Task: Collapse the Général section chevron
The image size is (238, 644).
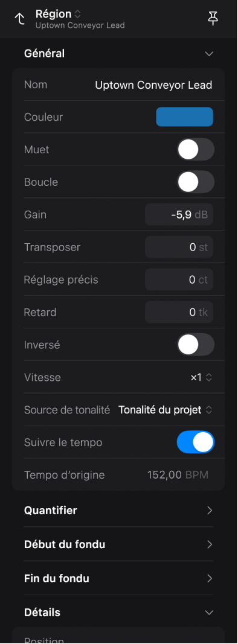Action: coord(209,54)
